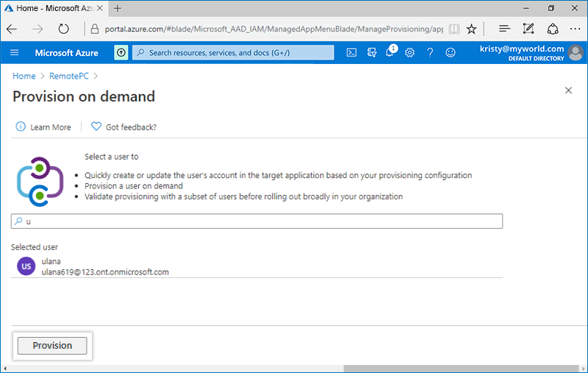The height and width of the screenshot is (373, 588).
Task: Open the Directory + subscription filter icon
Action: coord(372,53)
